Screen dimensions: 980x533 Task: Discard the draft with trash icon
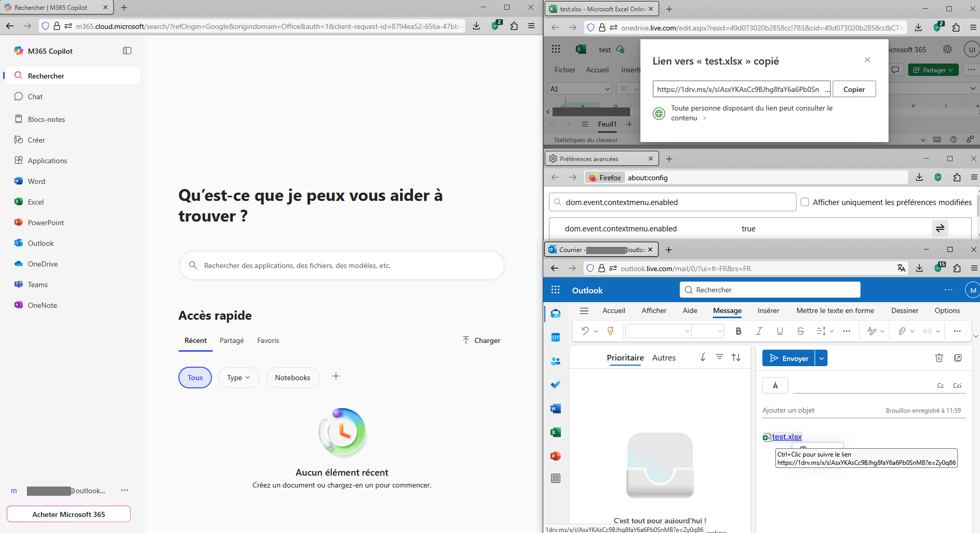point(939,358)
